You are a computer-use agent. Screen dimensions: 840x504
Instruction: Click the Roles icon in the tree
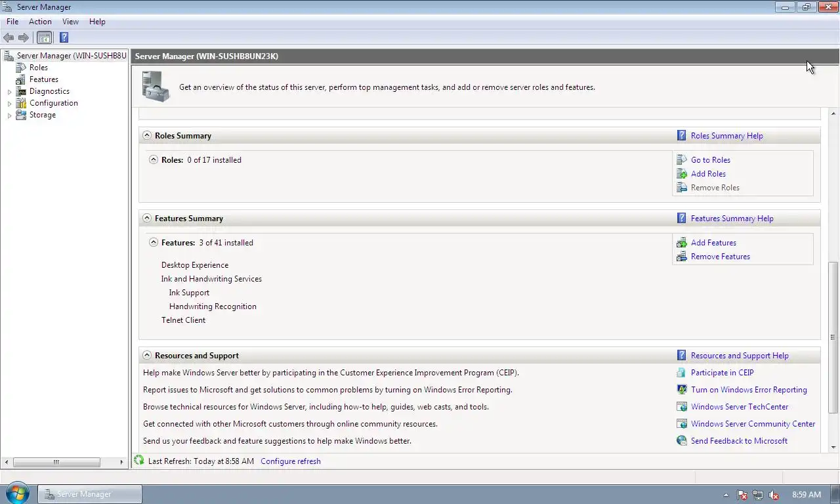[x=21, y=68]
